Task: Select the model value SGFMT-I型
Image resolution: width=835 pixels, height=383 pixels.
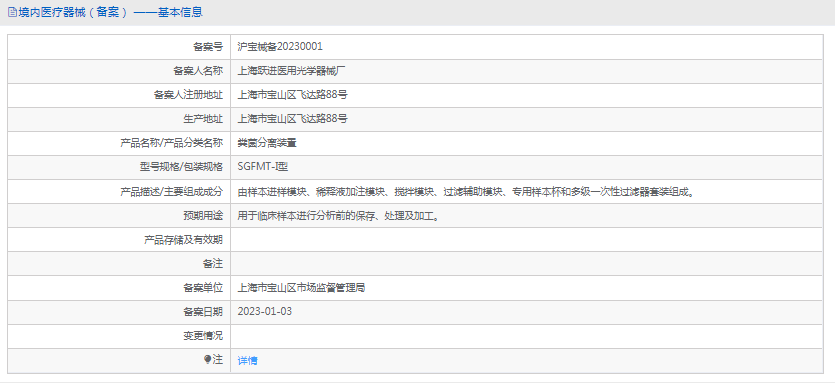Action: pos(263,167)
